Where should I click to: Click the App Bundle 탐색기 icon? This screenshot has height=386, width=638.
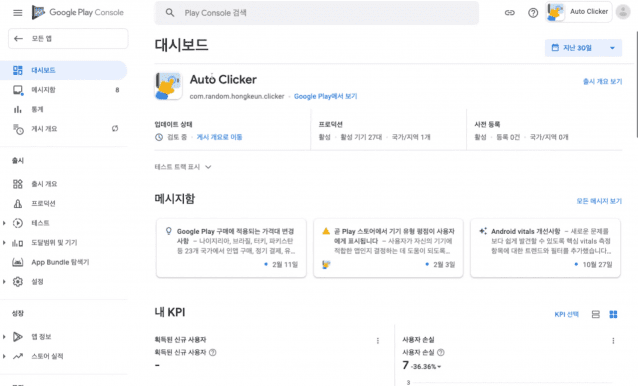point(17,262)
